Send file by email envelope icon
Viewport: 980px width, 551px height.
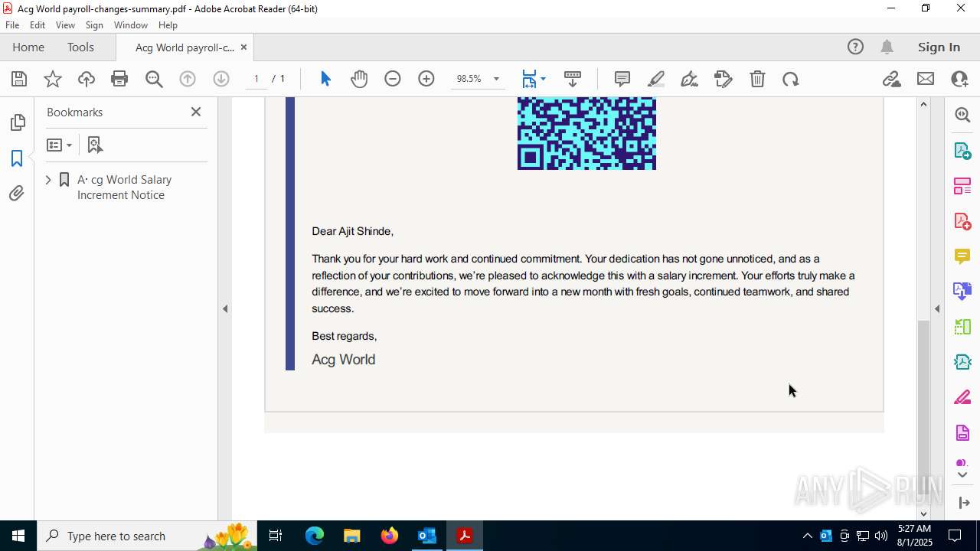pos(926,79)
